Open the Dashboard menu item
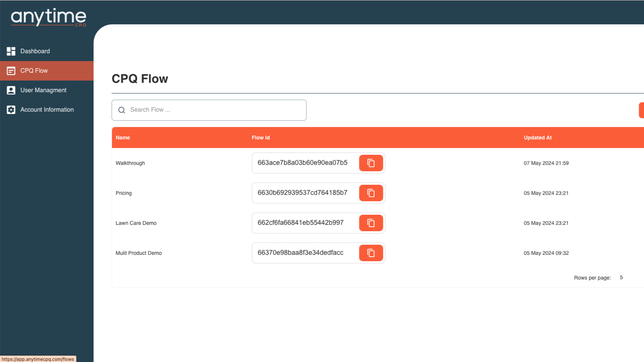Screen dimensions: 644x362 click(x=47, y=51)
